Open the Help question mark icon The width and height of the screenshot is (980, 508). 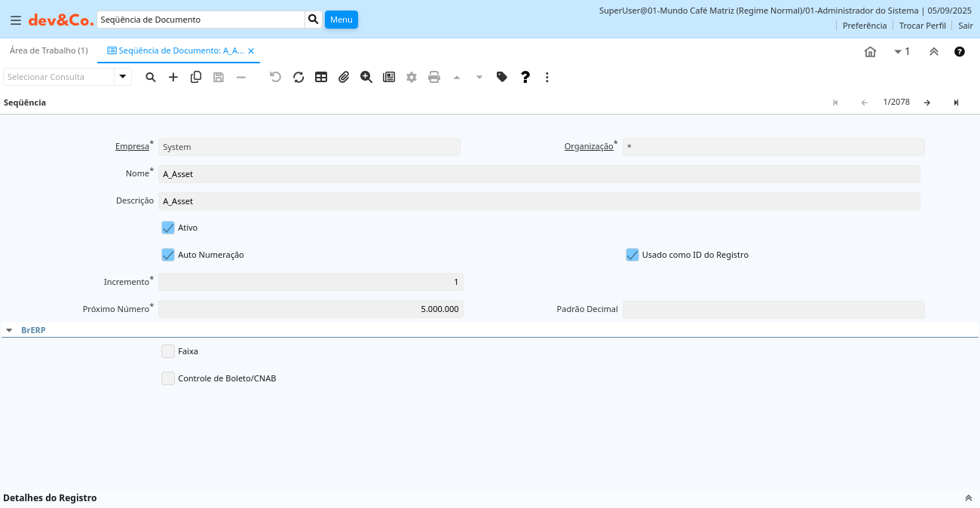coord(525,77)
